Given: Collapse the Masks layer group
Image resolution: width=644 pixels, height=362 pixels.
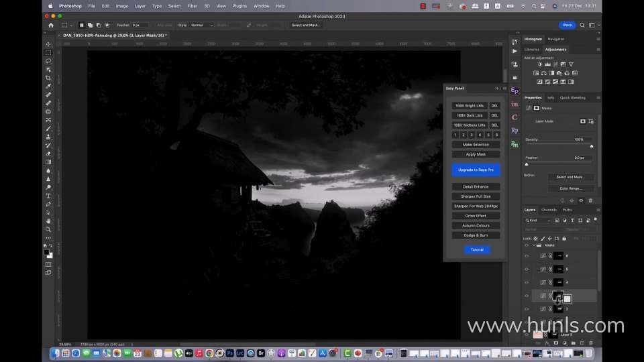Looking at the screenshot, I should 535,245.
